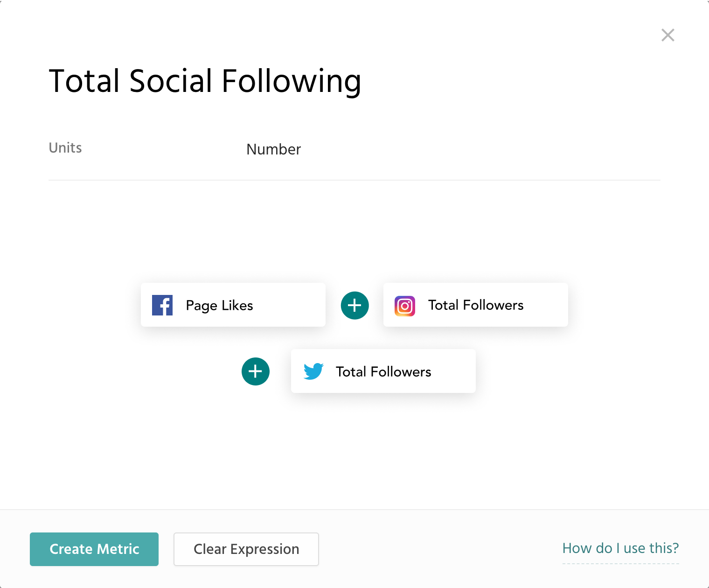709x588 pixels.
Task: Click Total Followers text beside Twitter icon
Action: click(x=383, y=372)
